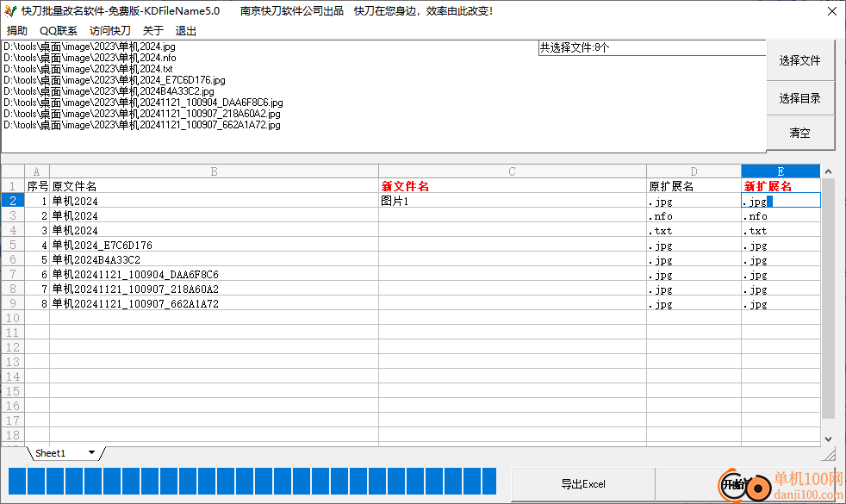846x504 pixels.
Task: Open the 捐助 menu
Action: 16,31
